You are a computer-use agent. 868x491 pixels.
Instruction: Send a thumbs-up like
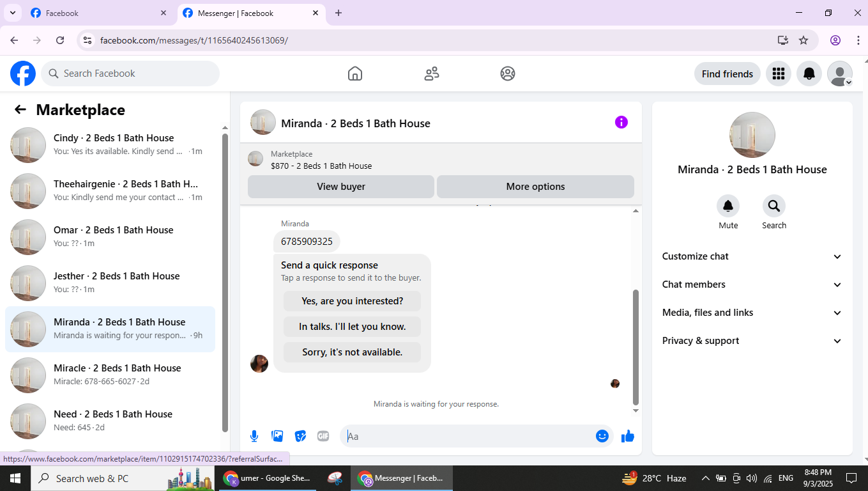tap(628, 436)
